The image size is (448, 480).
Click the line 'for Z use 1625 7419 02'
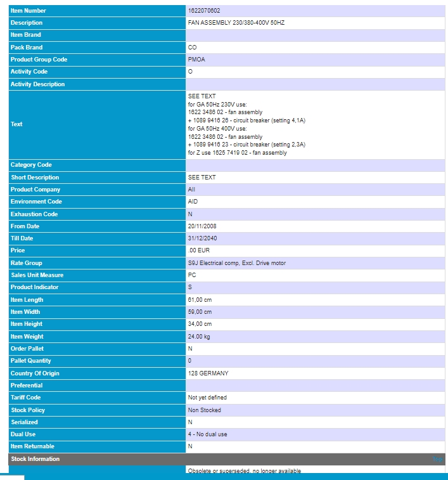click(237, 152)
